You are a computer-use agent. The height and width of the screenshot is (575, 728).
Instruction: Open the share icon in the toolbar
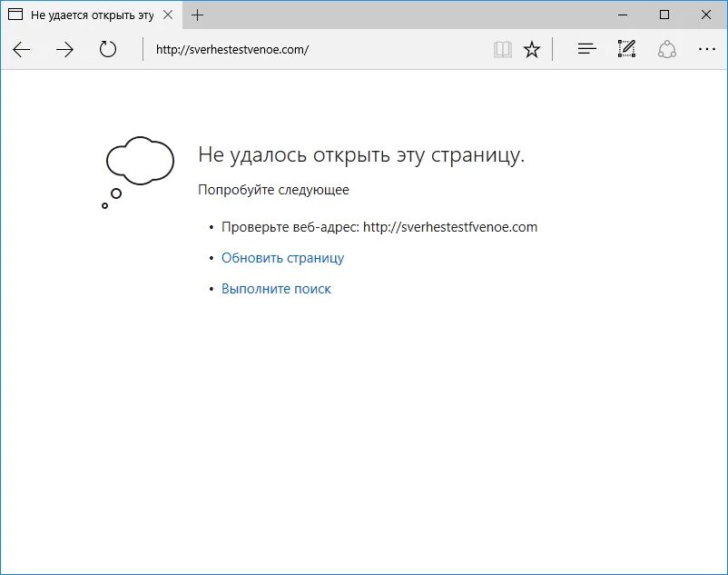[666, 49]
